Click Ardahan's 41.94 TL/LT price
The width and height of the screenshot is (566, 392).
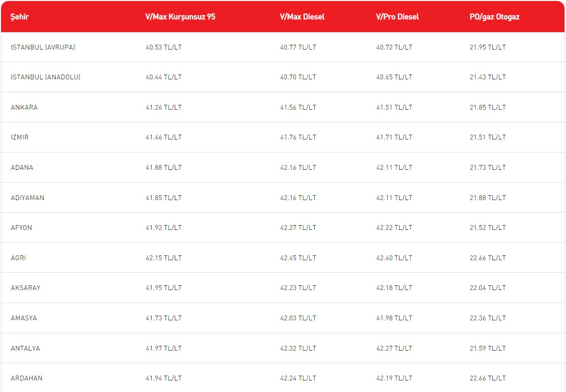point(164,379)
